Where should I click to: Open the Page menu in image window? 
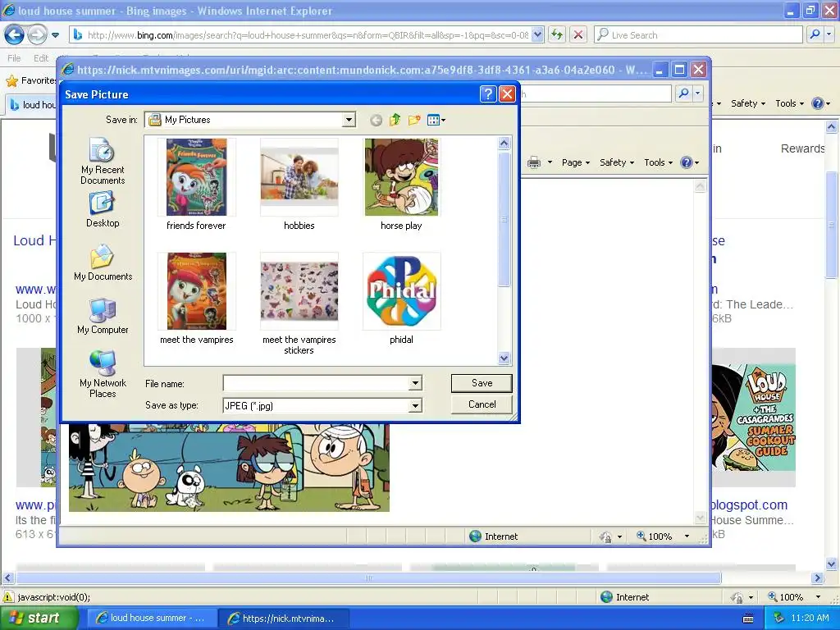pyautogui.click(x=575, y=162)
